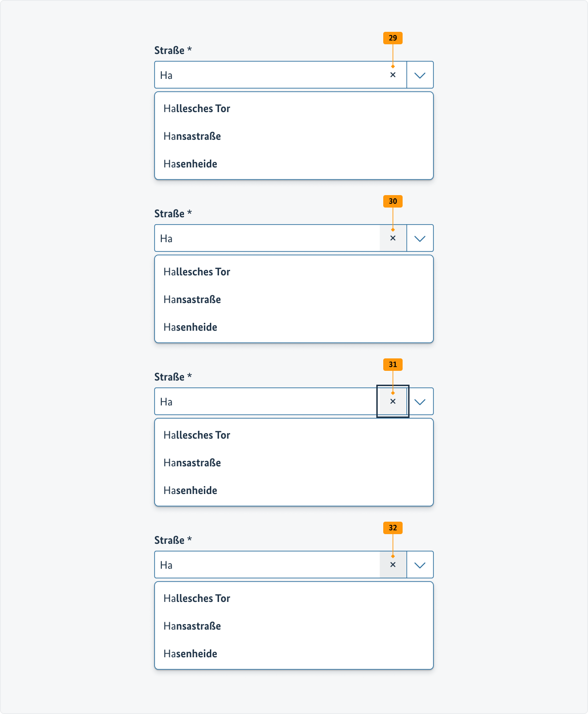The height and width of the screenshot is (714, 588).
Task: Select 'Hansastraße' in the second suggestion list
Action: point(192,299)
